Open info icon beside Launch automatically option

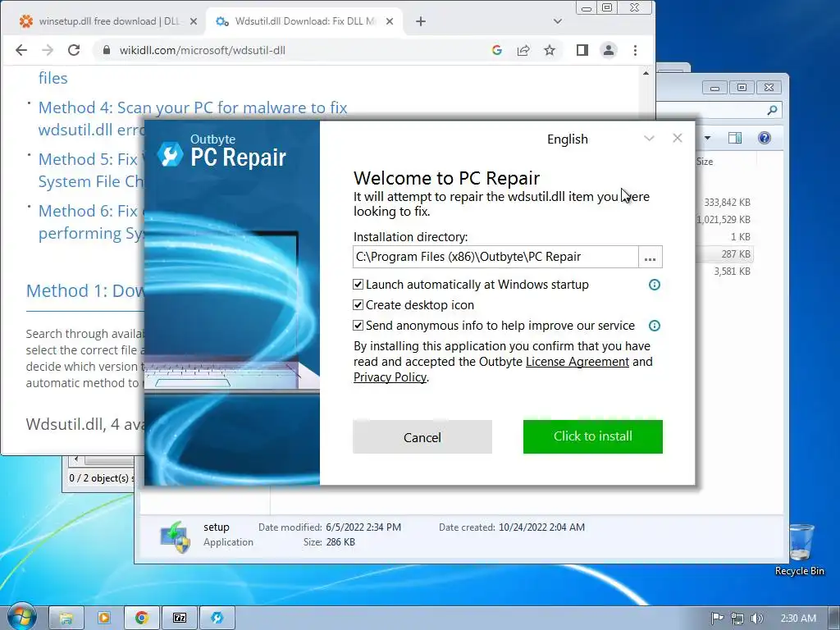[x=654, y=285]
